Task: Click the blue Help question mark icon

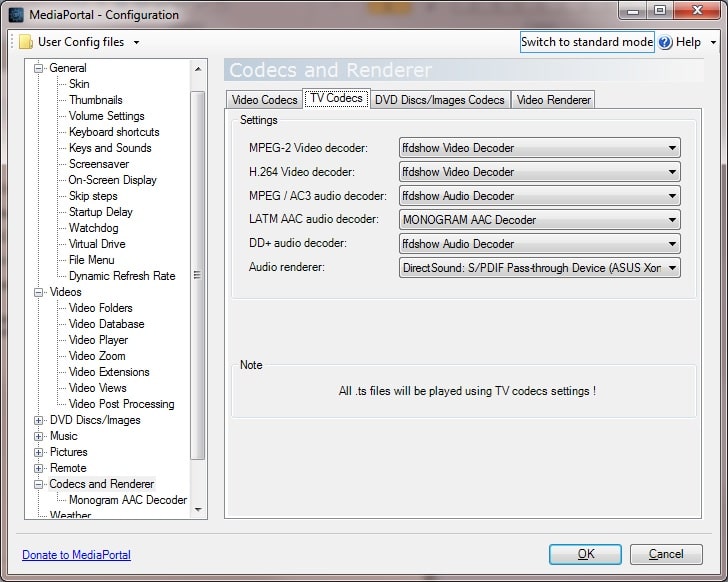Action: (x=665, y=42)
